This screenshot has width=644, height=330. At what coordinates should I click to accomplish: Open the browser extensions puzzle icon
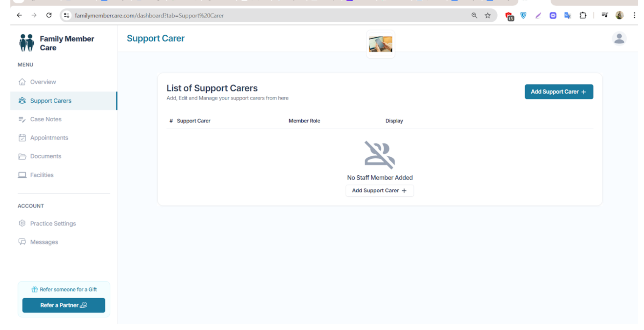click(582, 15)
